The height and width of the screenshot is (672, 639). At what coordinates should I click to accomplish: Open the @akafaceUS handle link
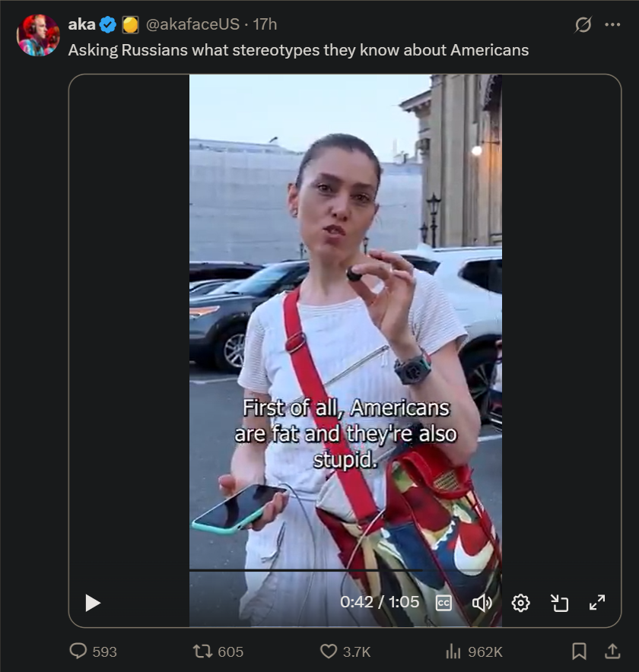click(x=193, y=24)
